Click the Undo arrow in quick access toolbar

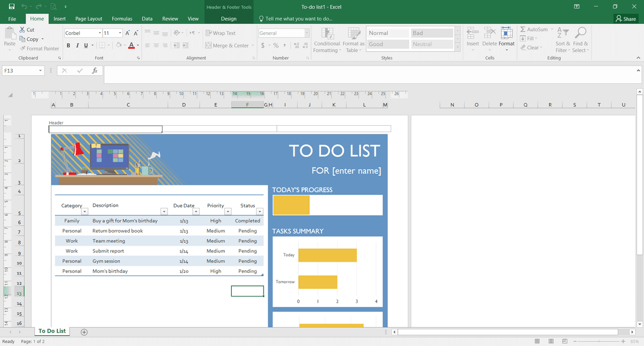tap(25, 7)
